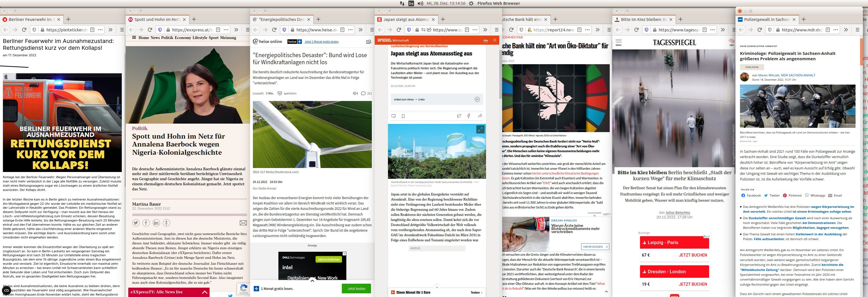868x297 pixels.
Task: Expand the Spiegel 'Einen Monat für 1 Euro' banner
Action: coord(437,287)
